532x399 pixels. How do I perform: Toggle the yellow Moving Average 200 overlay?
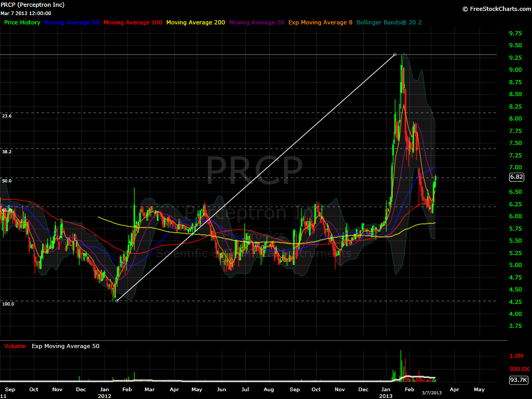tap(195, 22)
